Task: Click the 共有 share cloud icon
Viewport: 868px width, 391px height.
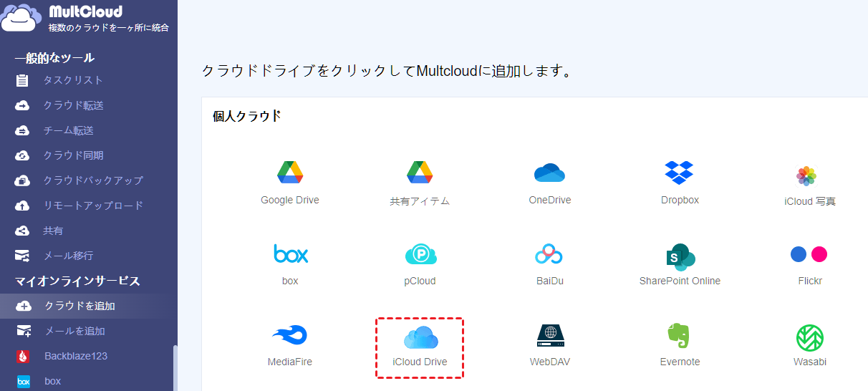Action: point(23,231)
